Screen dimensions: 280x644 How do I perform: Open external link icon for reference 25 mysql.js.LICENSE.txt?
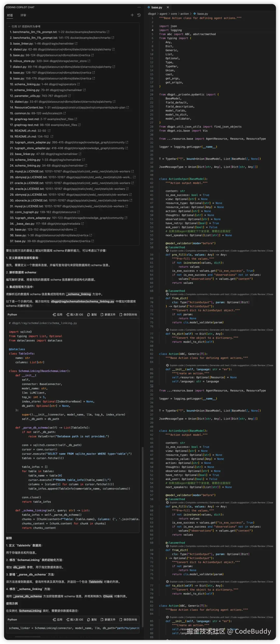coord(132,172)
